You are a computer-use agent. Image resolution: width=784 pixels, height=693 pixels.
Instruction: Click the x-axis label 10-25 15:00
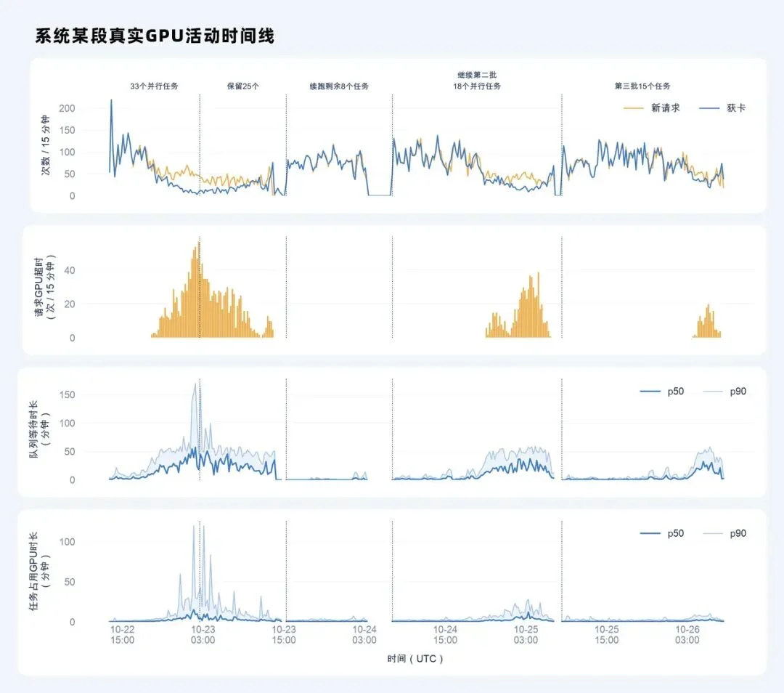[x=606, y=634]
